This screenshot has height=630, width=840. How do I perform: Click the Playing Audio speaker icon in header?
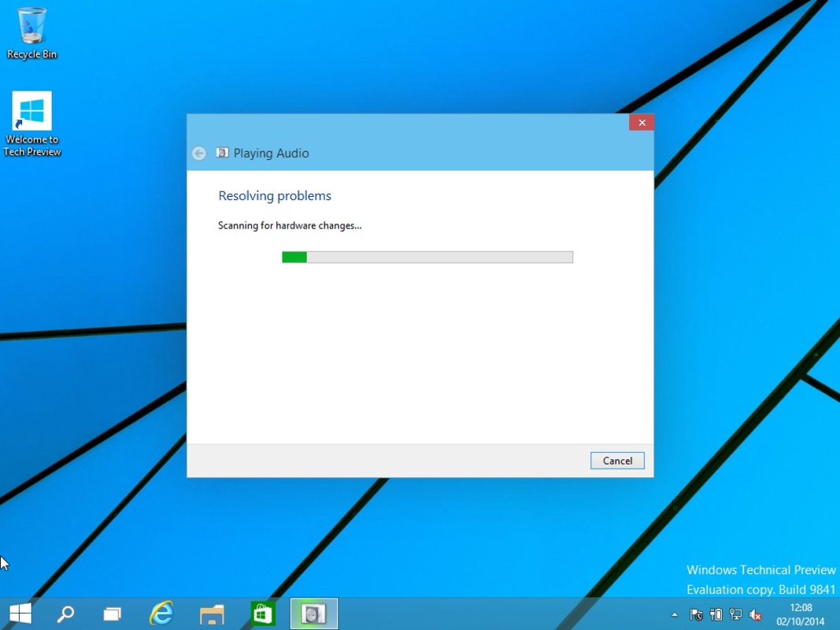pyautogui.click(x=223, y=154)
